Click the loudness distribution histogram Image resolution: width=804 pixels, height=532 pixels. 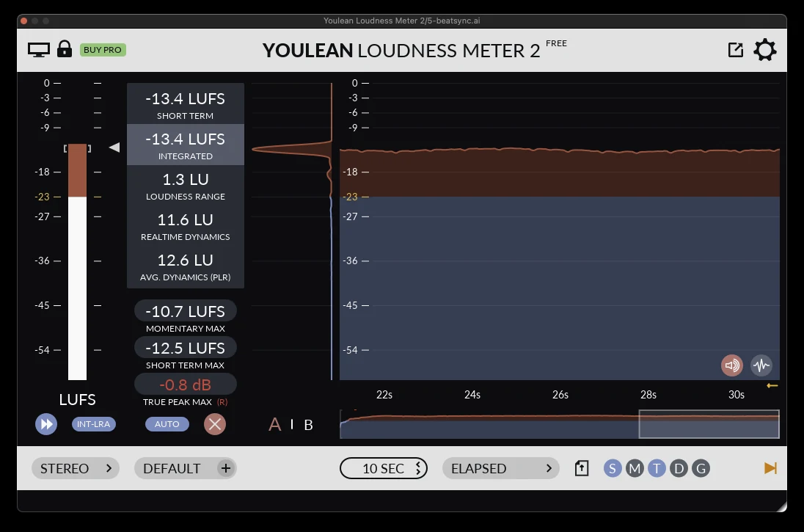click(292, 231)
